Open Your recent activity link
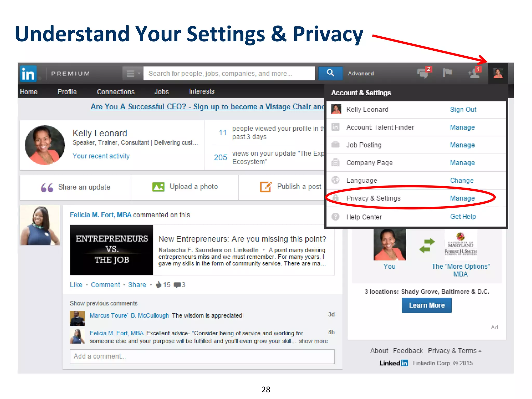The image size is (532, 399). [x=101, y=156]
